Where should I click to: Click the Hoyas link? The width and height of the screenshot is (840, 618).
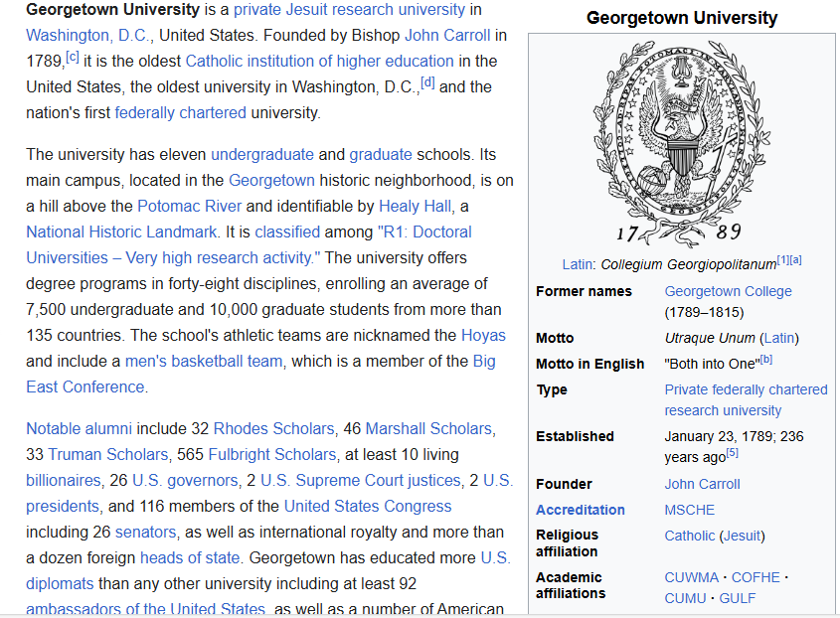(483, 335)
